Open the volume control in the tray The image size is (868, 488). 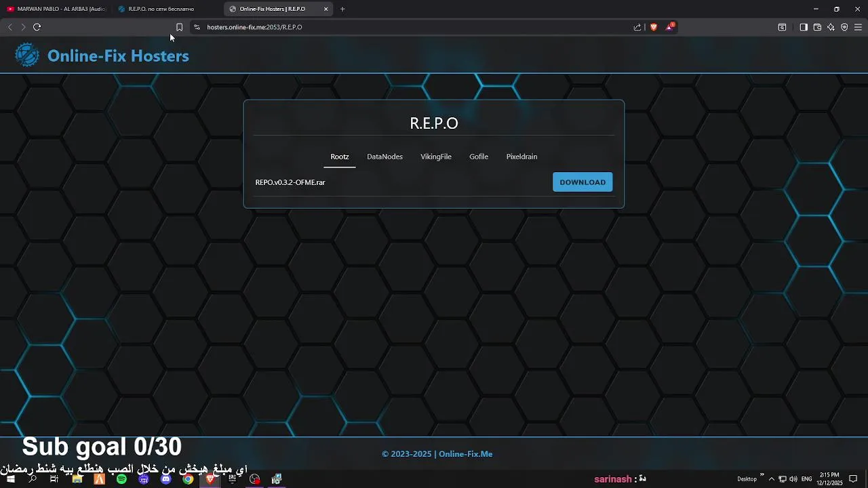[793, 479]
